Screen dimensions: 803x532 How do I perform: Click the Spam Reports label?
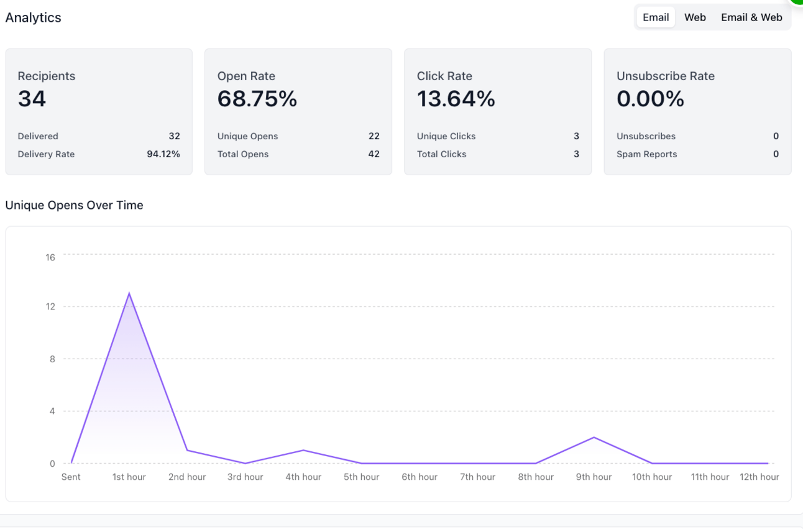click(647, 154)
